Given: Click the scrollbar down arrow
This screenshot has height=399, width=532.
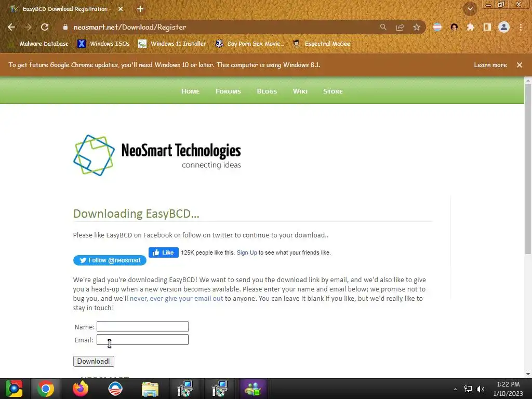Looking at the screenshot, I should pyautogui.click(x=528, y=374).
